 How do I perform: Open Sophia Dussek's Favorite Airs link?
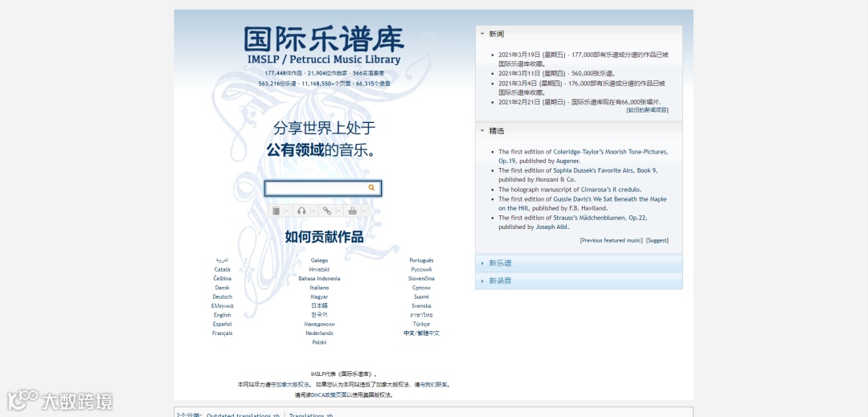pyautogui.click(x=606, y=170)
